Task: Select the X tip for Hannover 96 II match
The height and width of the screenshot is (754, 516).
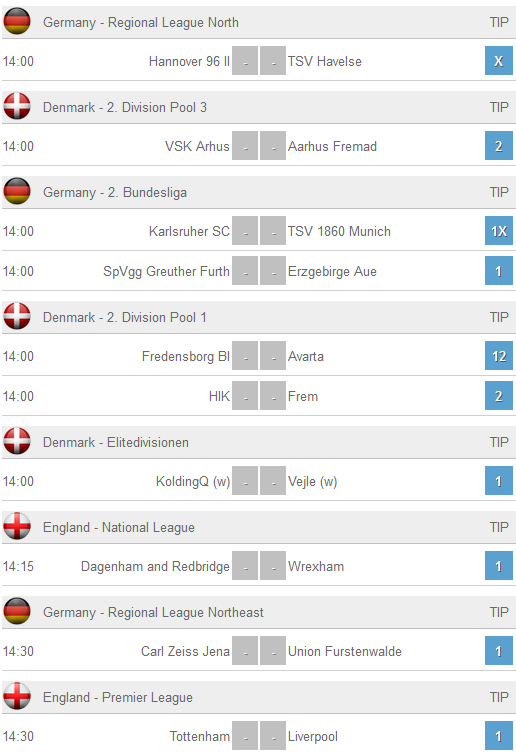Action: (x=499, y=61)
